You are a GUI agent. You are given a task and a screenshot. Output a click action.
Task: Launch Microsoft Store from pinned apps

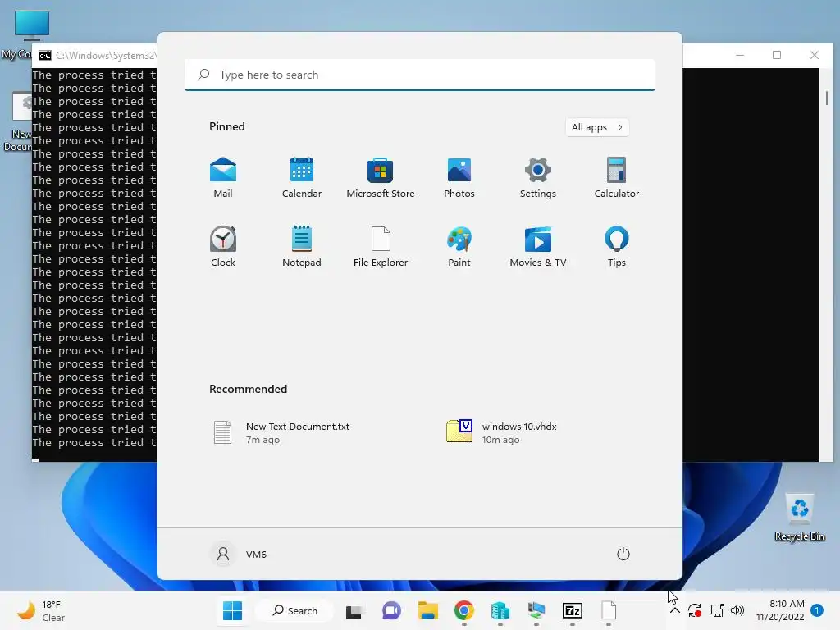pos(381,178)
